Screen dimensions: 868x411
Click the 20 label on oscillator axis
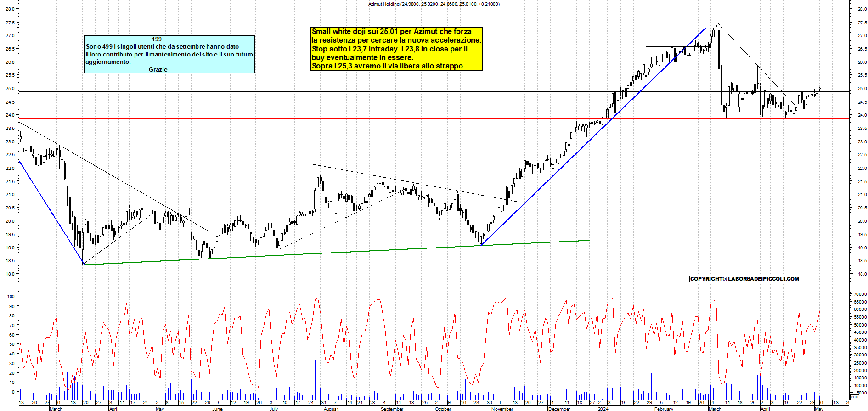coord(12,373)
